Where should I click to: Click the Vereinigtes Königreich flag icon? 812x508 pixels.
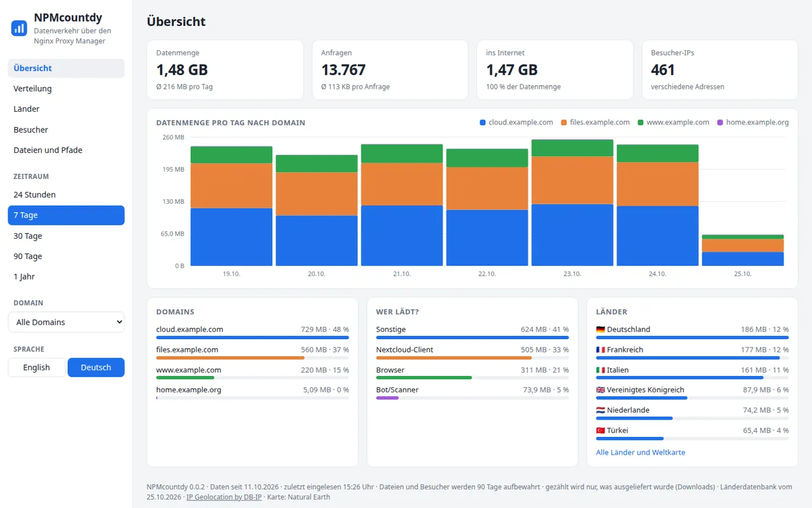click(x=600, y=390)
